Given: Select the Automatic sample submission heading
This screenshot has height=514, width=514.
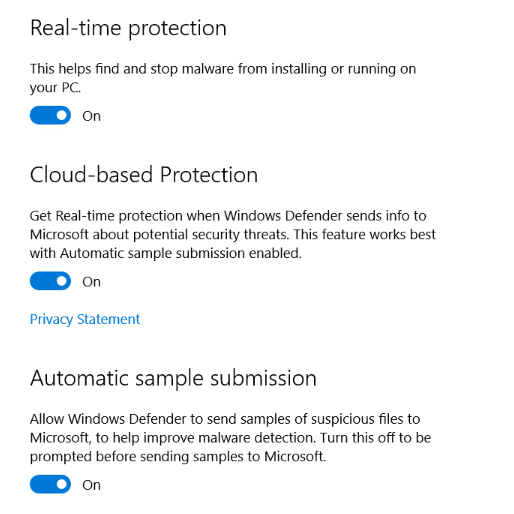Looking at the screenshot, I should (173, 379).
